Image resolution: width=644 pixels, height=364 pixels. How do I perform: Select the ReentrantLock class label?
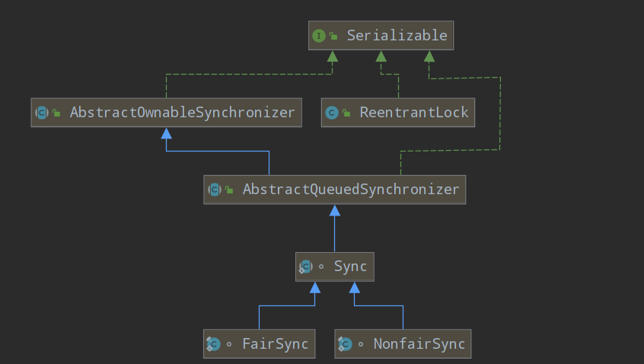(414, 113)
